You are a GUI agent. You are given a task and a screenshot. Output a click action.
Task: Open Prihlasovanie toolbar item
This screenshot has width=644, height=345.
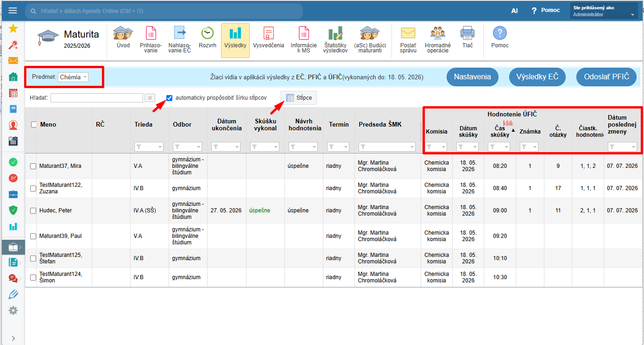151,40
